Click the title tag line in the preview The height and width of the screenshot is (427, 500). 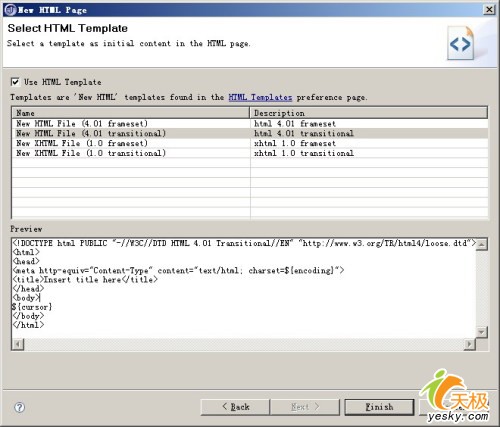point(85,279)
